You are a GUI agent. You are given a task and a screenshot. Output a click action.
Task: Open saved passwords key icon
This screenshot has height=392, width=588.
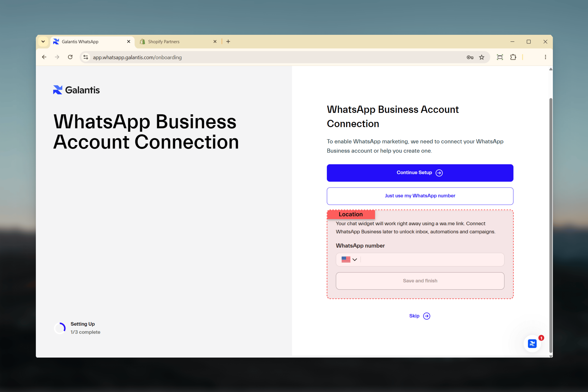coord(470,57)
